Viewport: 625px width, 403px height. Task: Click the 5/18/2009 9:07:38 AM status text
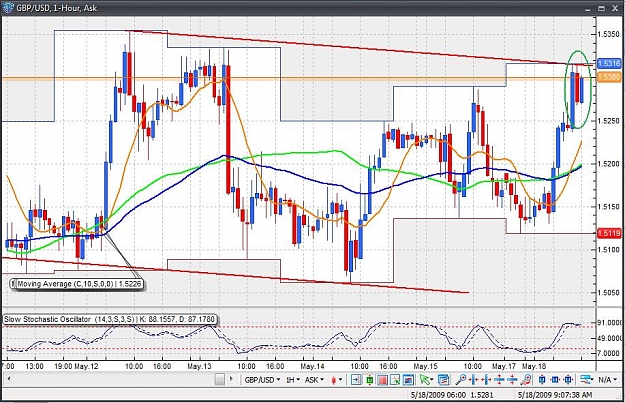555,395
